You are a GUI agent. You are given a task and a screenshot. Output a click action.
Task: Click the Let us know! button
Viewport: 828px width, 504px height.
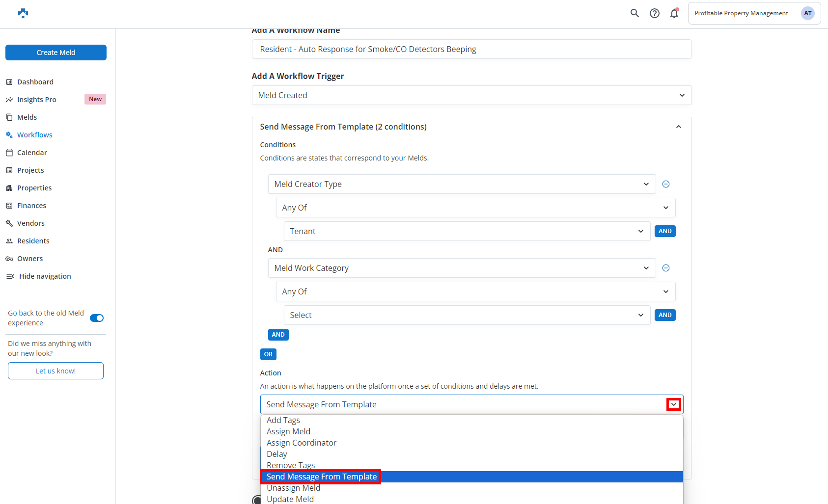click(x=55, y=371)
